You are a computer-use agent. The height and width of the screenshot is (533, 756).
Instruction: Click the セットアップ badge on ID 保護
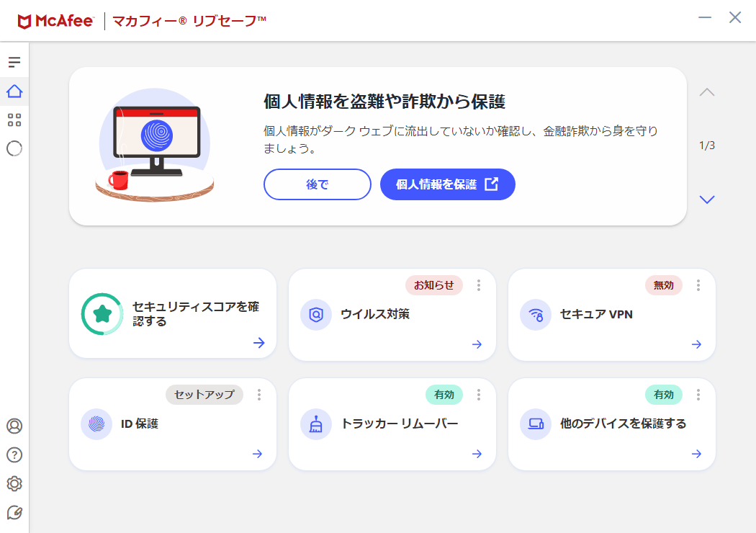tap(204, 395)
